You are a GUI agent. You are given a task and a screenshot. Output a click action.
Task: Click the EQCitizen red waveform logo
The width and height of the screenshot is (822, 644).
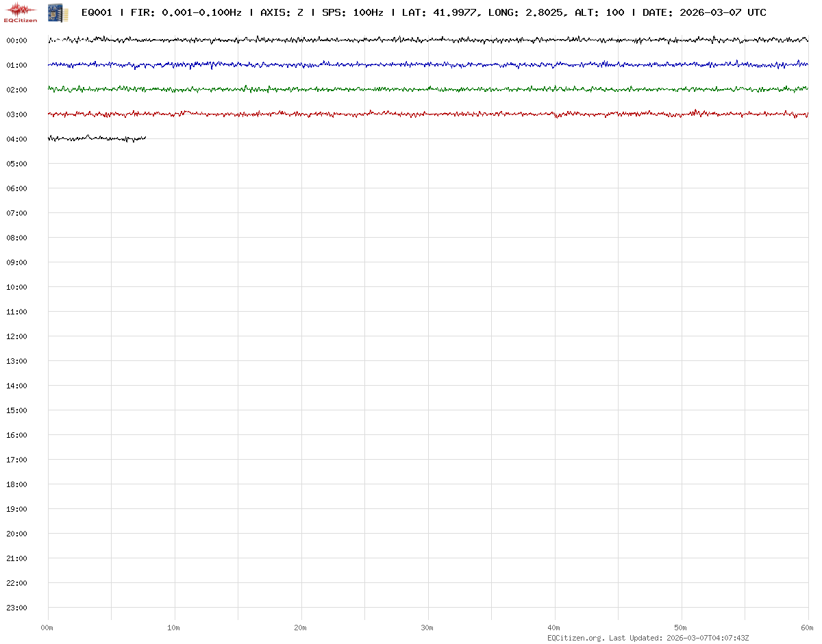[x=21, y=12]
